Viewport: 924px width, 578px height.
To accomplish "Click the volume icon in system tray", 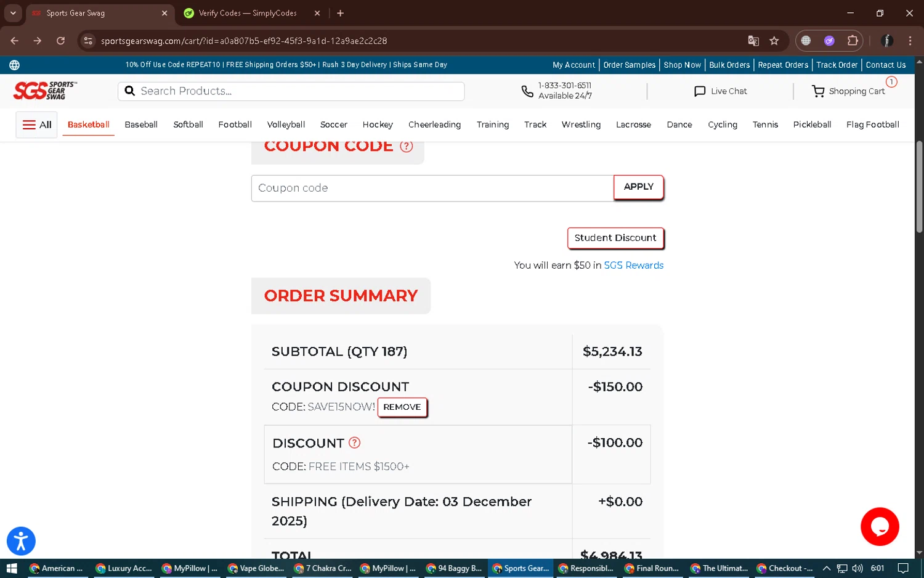I will pos(857,568).
